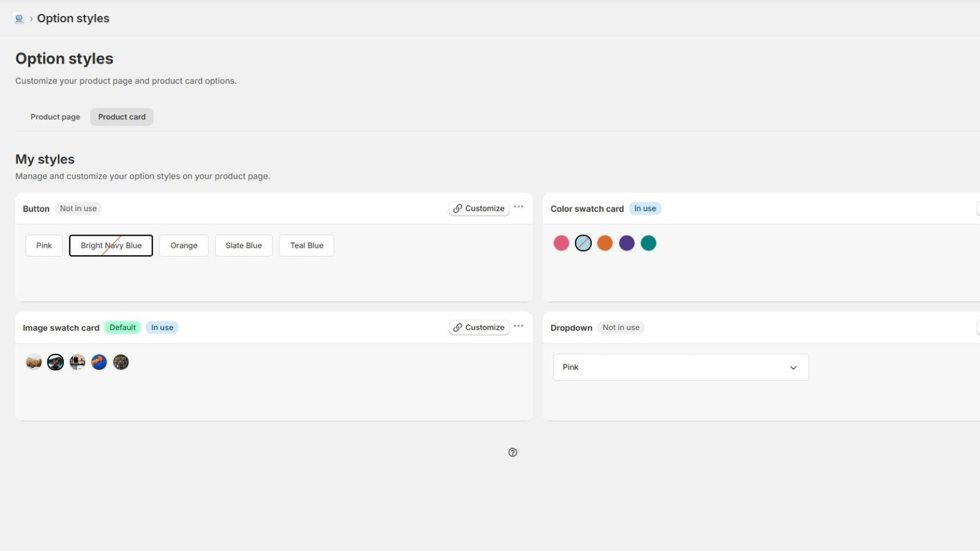Viewport: 980px width, 551px height.
Task: Select the pink color swatch circle
Action: coord(561,243)
